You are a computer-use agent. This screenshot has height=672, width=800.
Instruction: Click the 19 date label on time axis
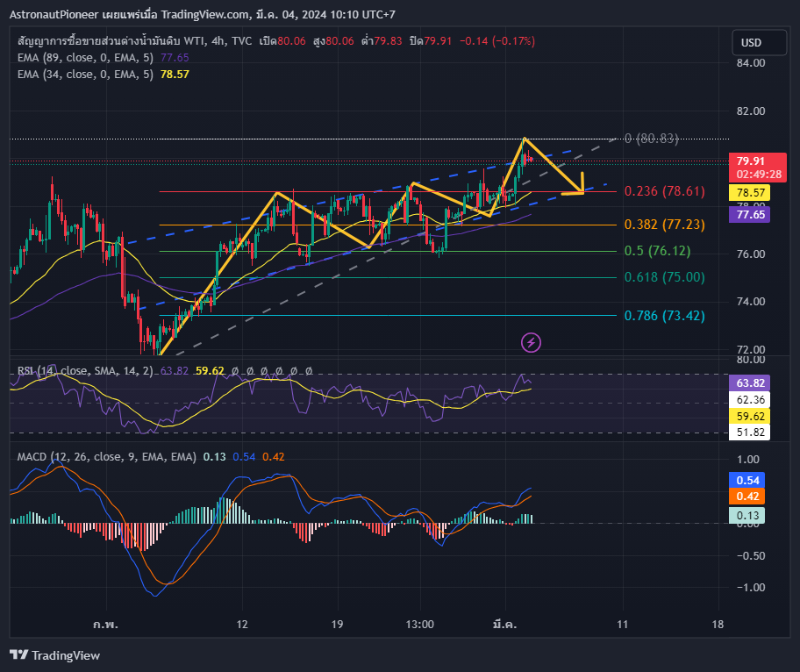tap(337, 624)
